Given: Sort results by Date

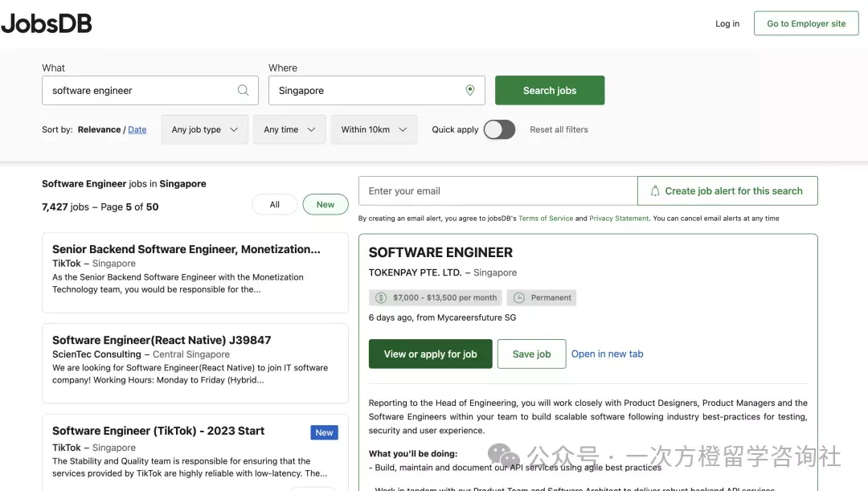Looking at the screenshot, I should click(x=137, y=129).
